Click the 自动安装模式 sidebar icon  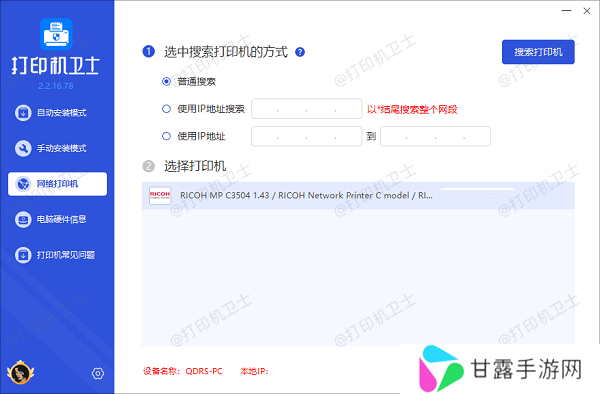coord(23,113)
